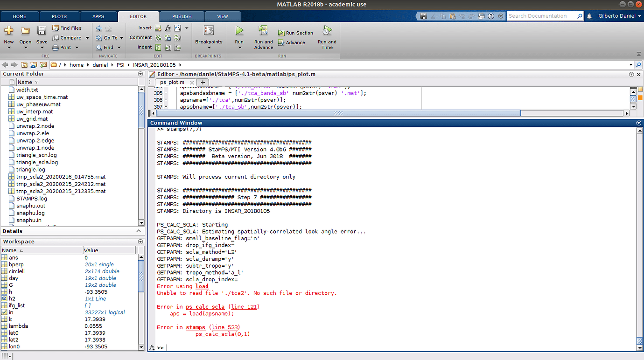The width and height of the screenshot is (644, 360).
Task: Click the 'load' link in the error message
Action: [202, 286]
